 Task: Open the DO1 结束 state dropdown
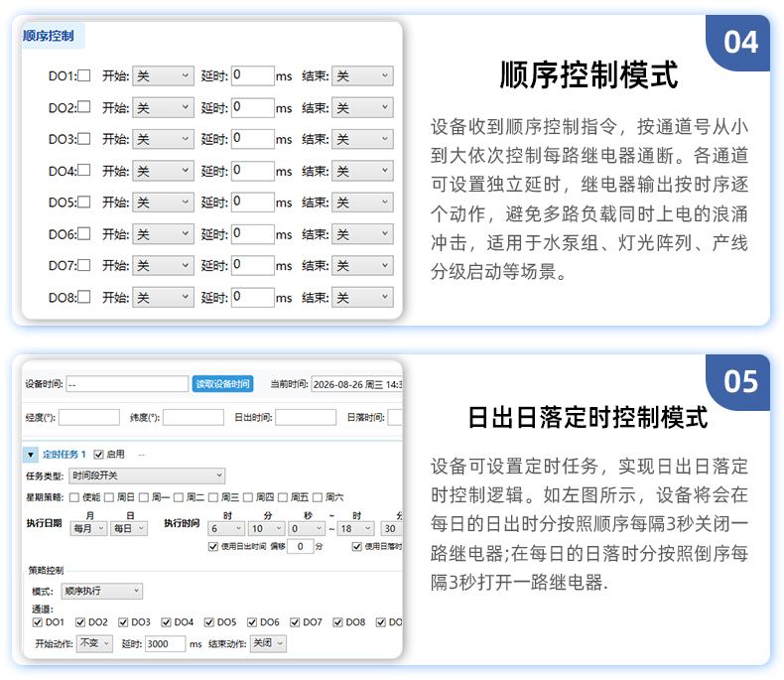pos(362,76)
